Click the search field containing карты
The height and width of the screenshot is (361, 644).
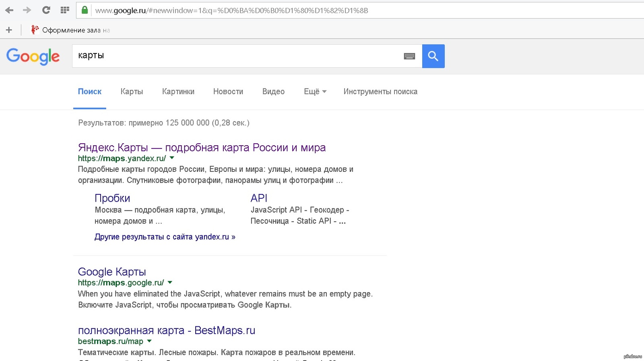(x=237, y=56)
